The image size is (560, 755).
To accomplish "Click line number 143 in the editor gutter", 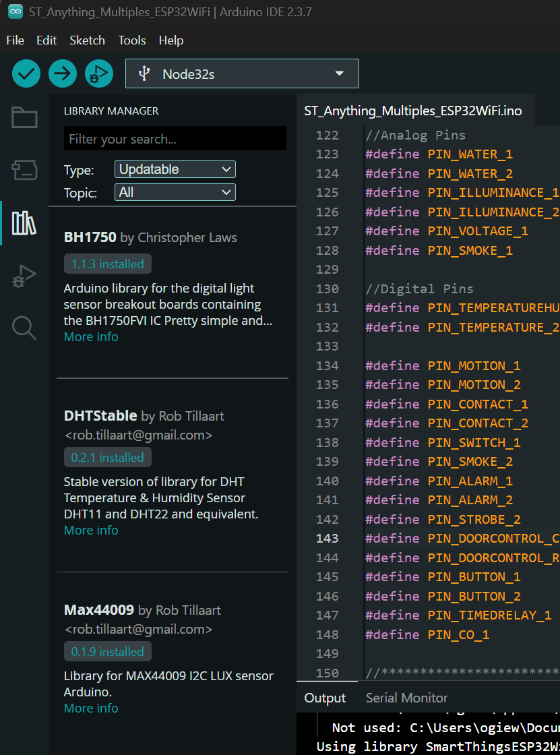I will pyautogui.click(x=328, y=539).
